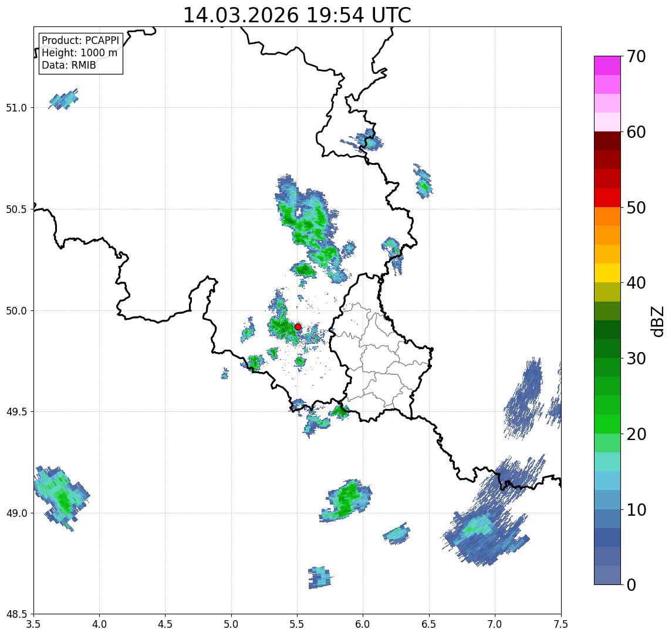Click the orange colorbar segment below 50

pos(607,216)
